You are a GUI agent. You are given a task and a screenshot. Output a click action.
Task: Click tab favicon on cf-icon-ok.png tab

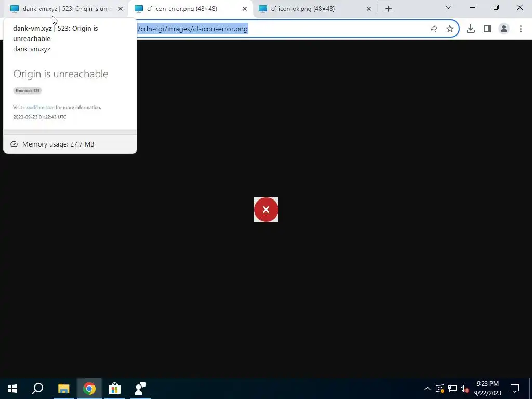point(262,9)
